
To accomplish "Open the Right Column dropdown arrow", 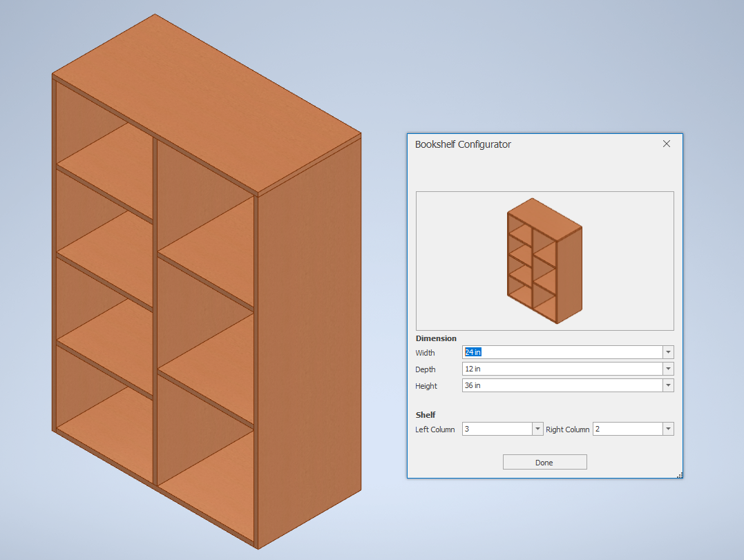I will [668, 429].
